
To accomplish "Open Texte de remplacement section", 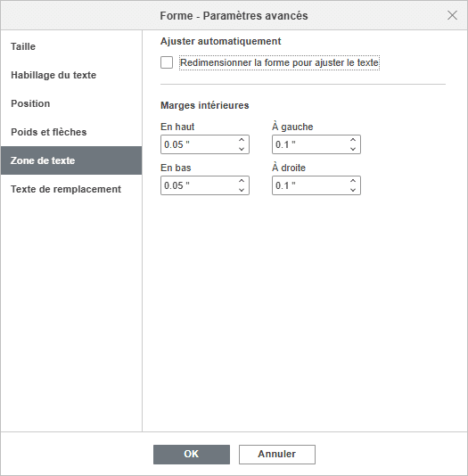I will (x=71, y=189).
